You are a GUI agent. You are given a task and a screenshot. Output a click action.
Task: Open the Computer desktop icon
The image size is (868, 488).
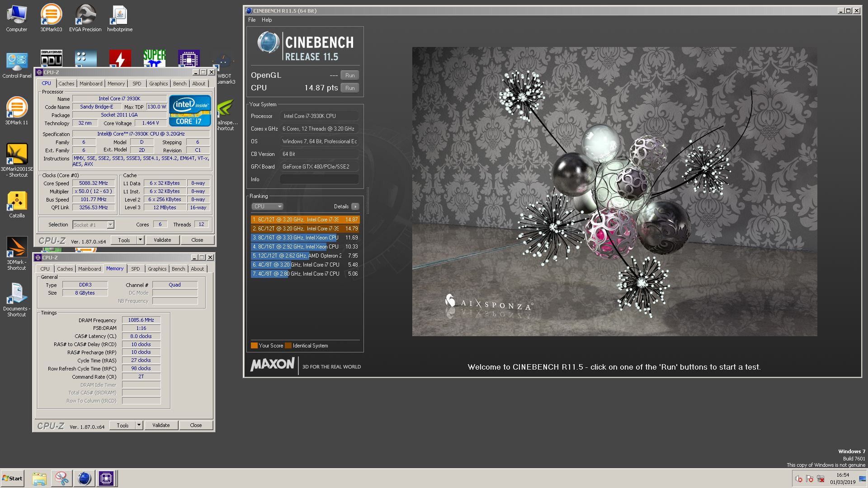(17, 18)
